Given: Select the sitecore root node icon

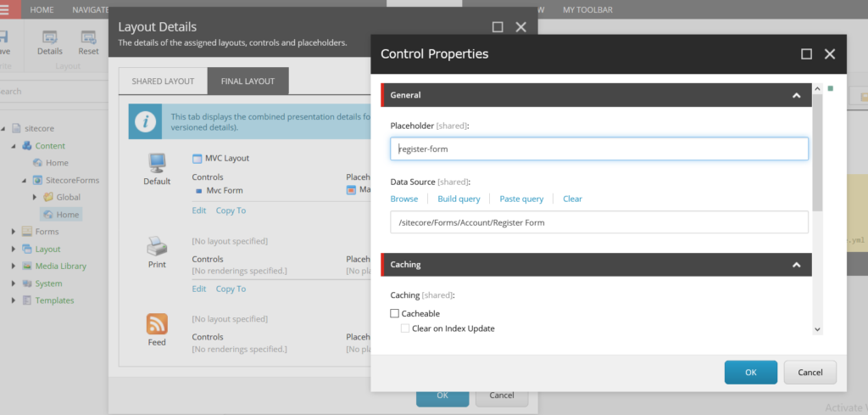Looking at the screenshot, I should (16, 128).
